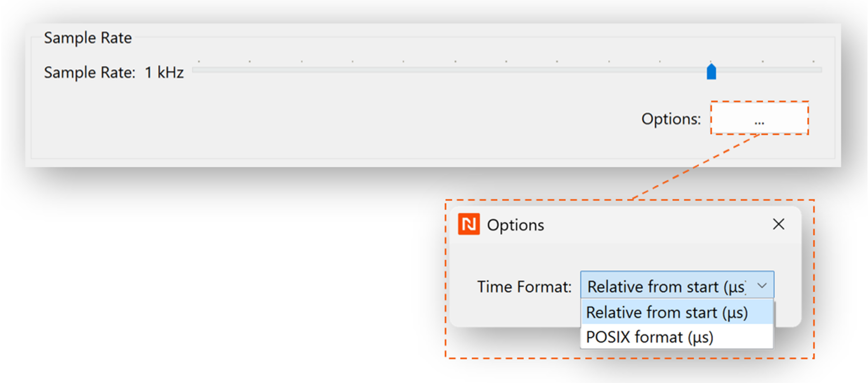Click the Sample Rate group box title
868x383 pixels.
[87, 38]
